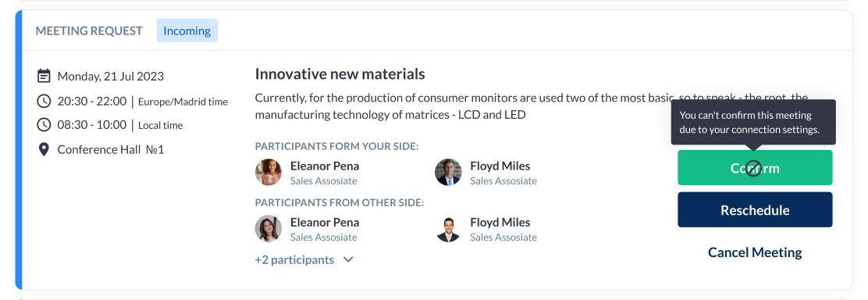Click Floyd Miles name on other side

click(x=500, y=223)
